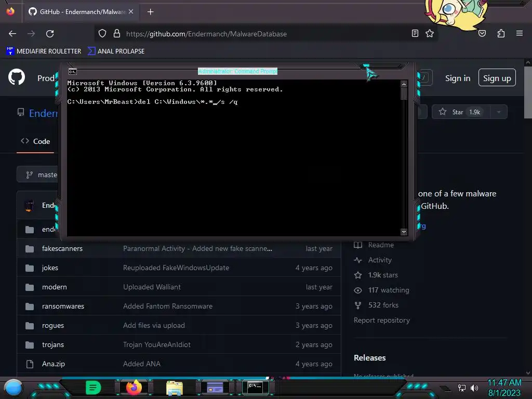Screen dimensions: 532x399
Task: Click the GitHub Octocat logo
Action: 17,77
